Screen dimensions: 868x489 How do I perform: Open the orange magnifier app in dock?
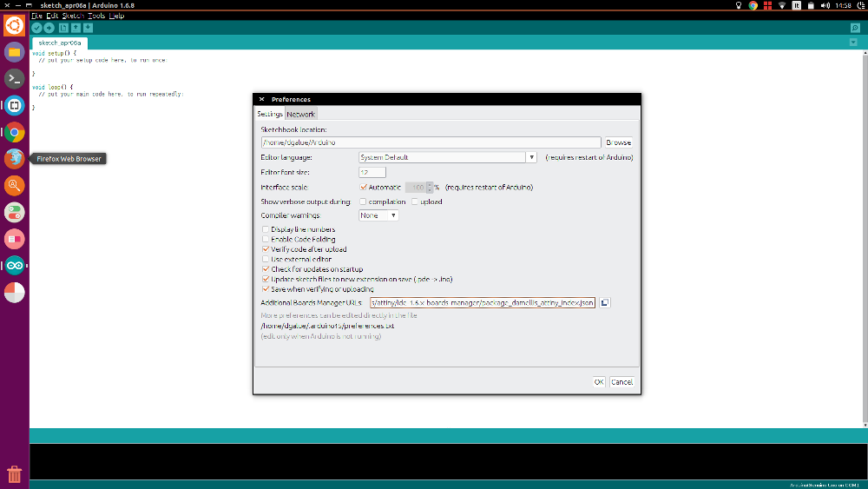tap(15, 186)
